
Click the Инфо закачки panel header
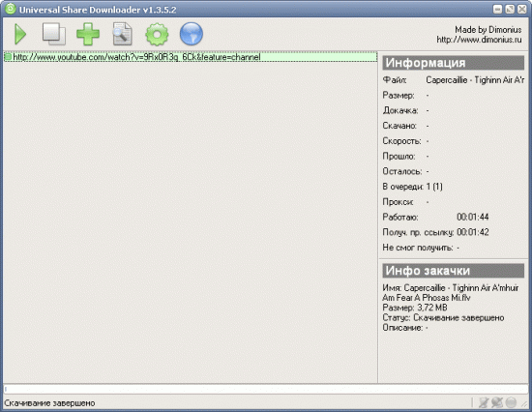click(454, 271)
